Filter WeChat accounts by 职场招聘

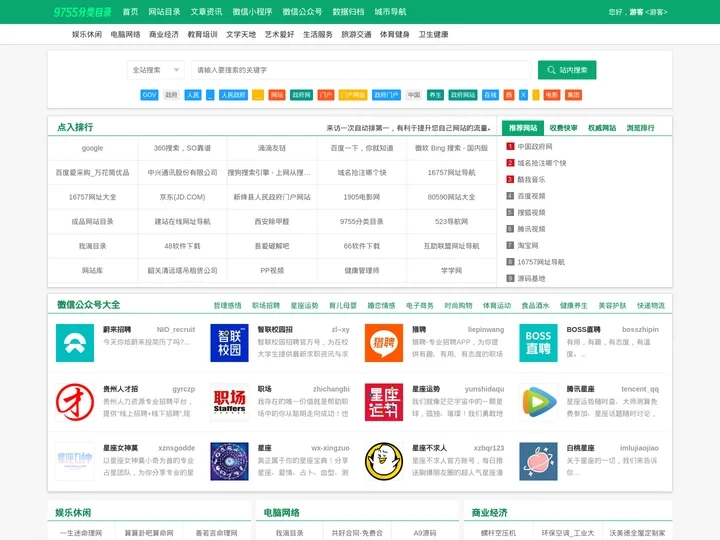click(266, 305)
